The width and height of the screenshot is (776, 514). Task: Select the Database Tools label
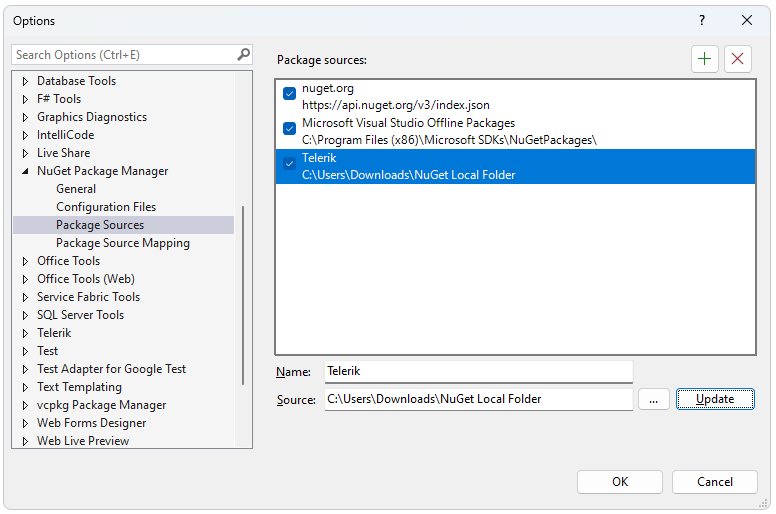(x=76, y=81)
